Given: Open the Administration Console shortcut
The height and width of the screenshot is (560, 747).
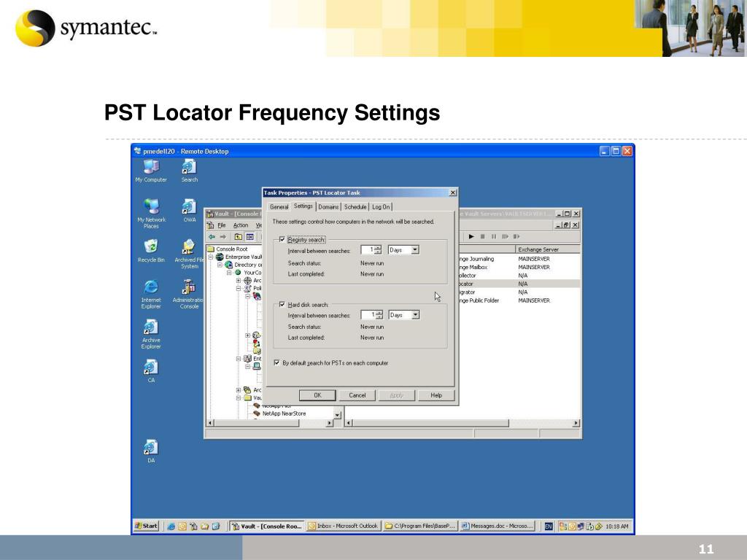Looking at the screenshot, I should click(x=189, y=293).
